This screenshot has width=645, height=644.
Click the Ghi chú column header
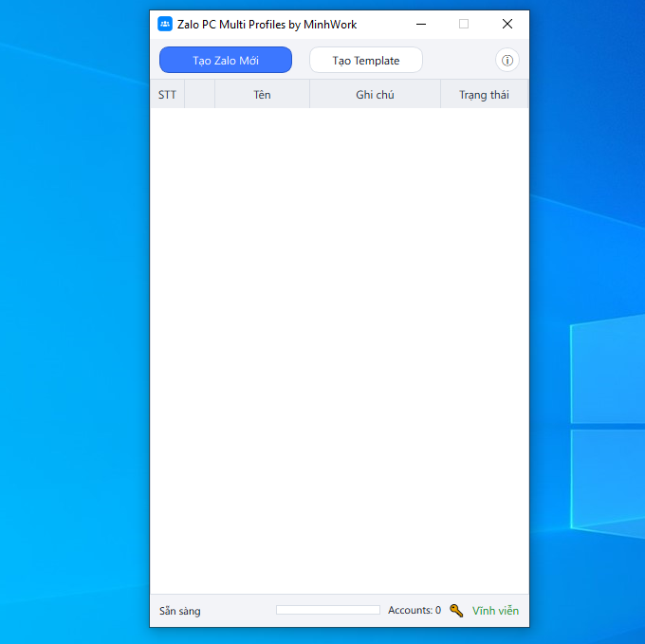(x=375, y=95)
